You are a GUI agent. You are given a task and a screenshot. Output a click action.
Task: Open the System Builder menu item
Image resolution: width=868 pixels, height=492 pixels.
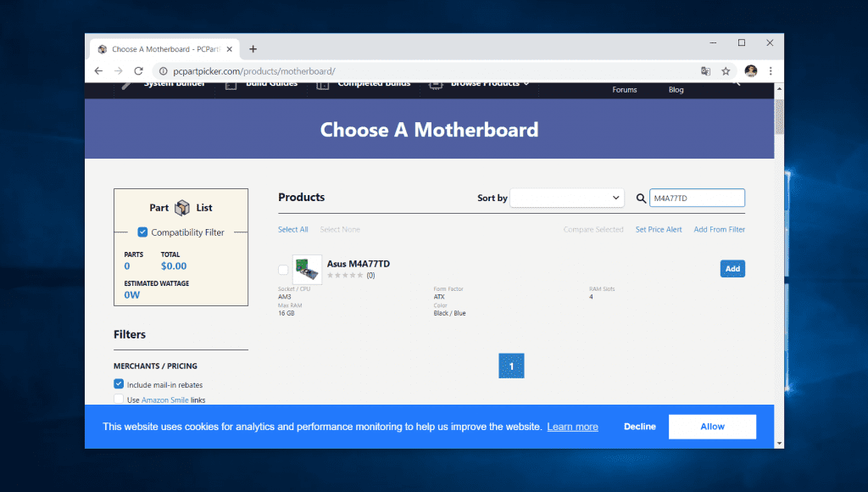click(x=164, y=84)
